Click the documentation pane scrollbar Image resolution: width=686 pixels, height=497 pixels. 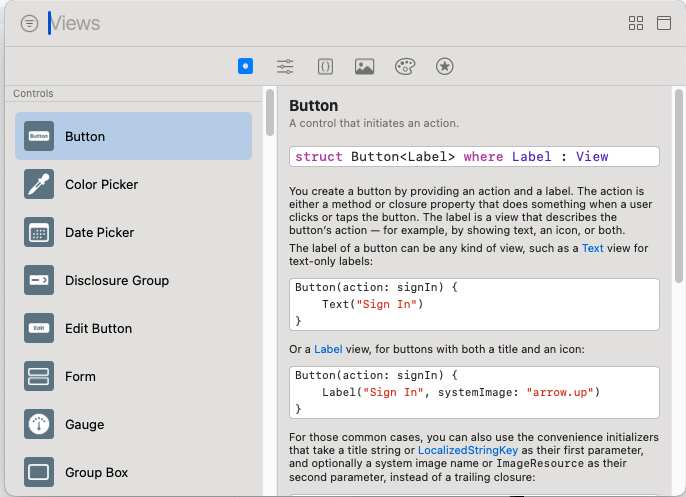pos(679,186)
